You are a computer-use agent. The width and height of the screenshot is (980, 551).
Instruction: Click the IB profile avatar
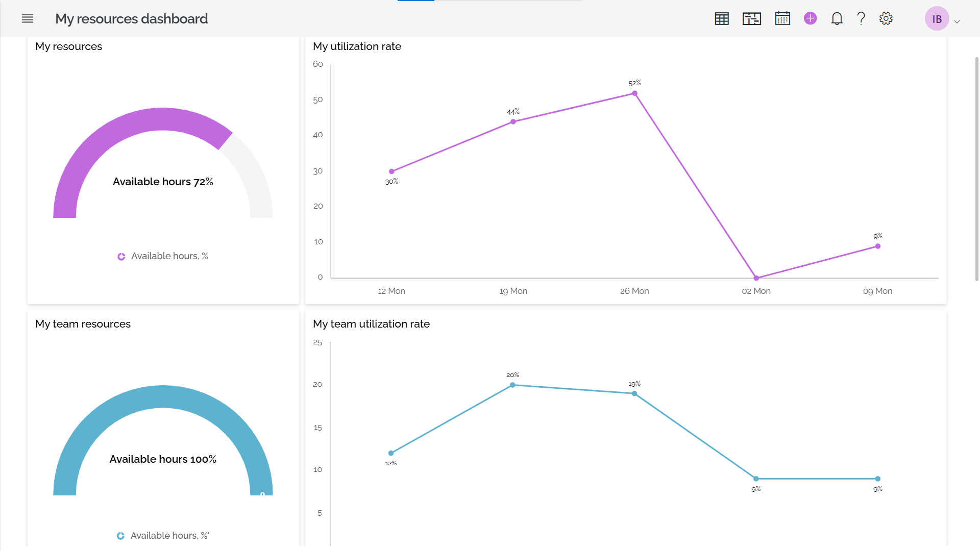[937, 19]
